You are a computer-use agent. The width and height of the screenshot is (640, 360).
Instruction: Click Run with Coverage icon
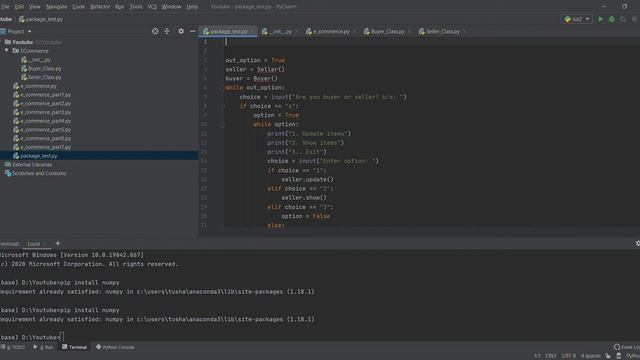click(x=622, y=19)
